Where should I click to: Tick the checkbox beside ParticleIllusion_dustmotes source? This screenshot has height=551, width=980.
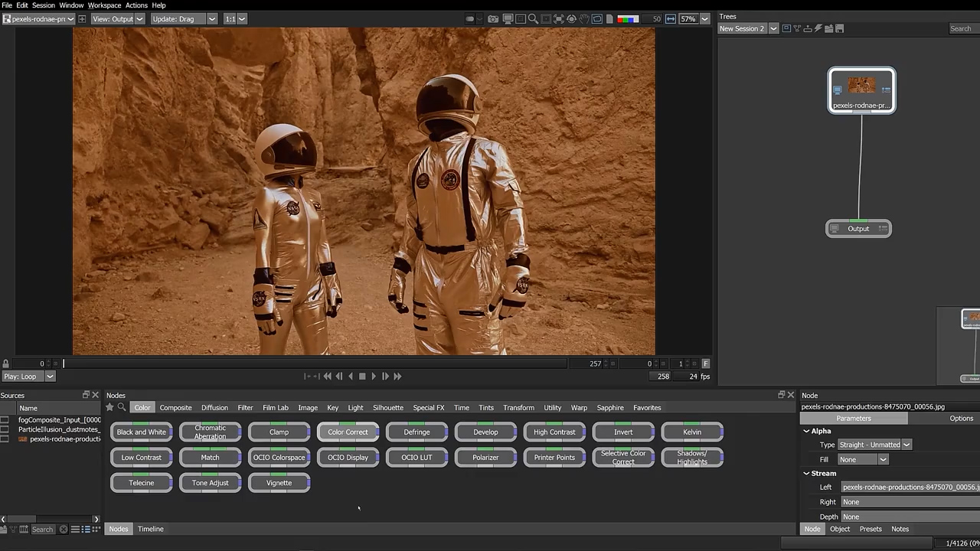5,430
